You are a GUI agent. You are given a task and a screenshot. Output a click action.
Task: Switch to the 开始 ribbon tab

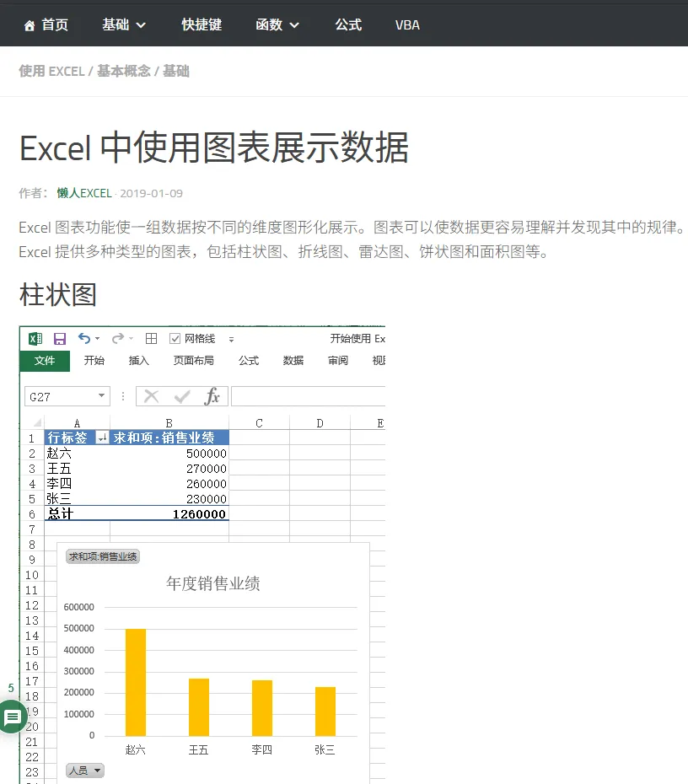(x=94, y=361)
